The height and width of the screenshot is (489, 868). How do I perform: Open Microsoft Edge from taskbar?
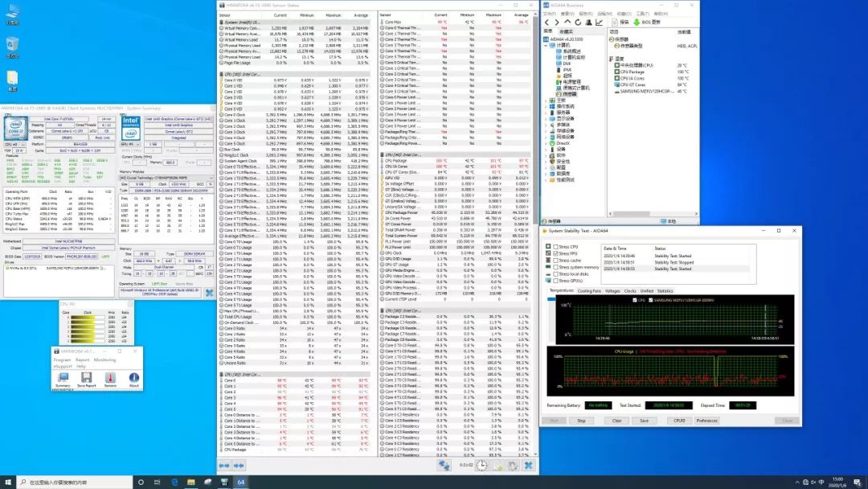174,483
